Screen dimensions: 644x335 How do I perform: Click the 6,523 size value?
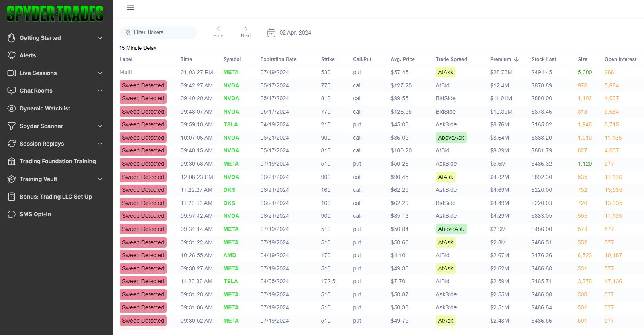pos(585,255)
